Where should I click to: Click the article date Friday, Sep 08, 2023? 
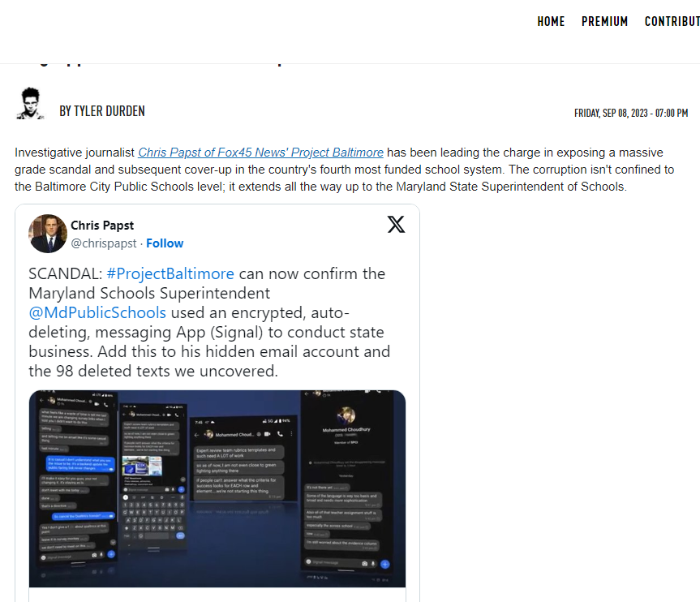click(631, 113)
